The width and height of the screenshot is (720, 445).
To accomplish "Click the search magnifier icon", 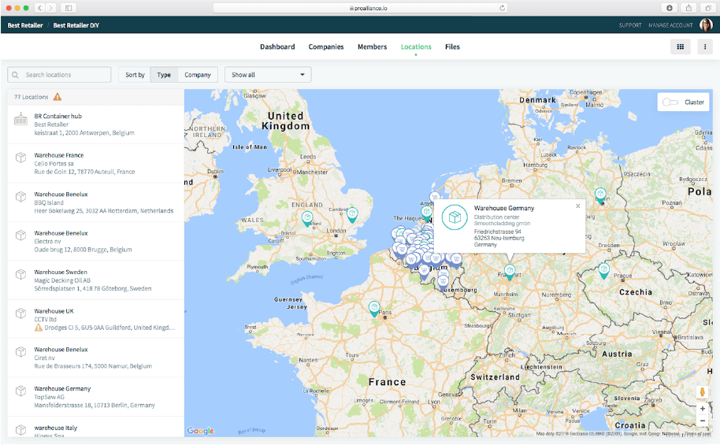I will pyautogui.click(x=15, y=75).
